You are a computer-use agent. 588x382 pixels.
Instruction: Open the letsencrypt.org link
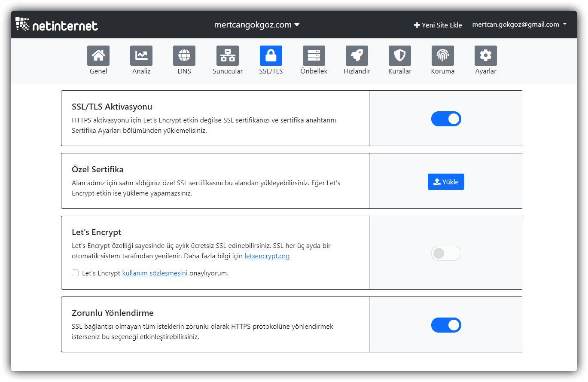point(267,256)
